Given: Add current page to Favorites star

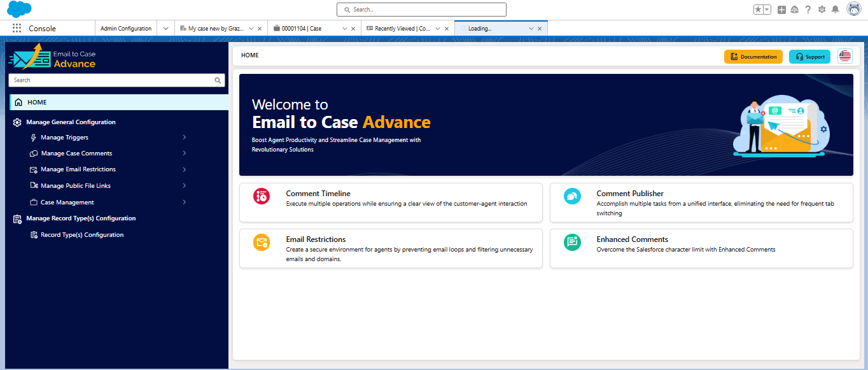Looking at the screenshot, I should click(758, 10).
